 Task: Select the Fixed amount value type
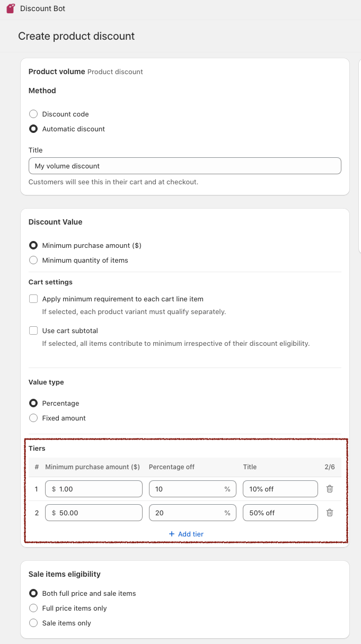point(33,418)
